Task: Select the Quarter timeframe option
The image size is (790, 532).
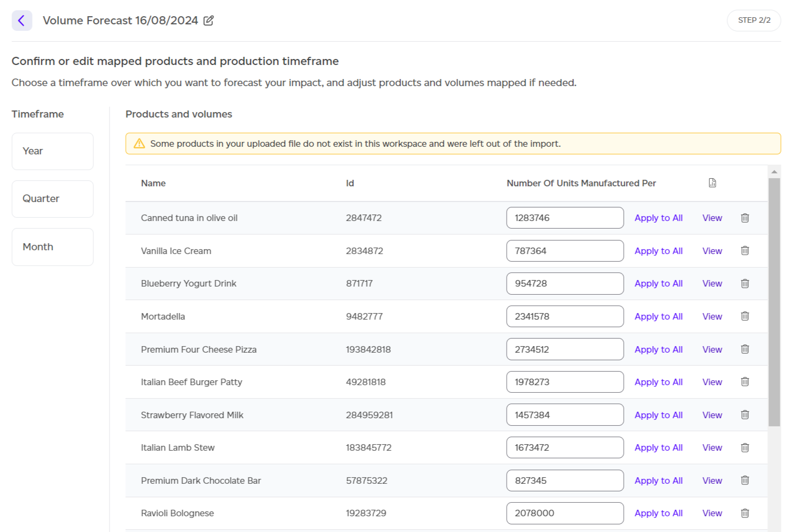Action: click(53, 199)
